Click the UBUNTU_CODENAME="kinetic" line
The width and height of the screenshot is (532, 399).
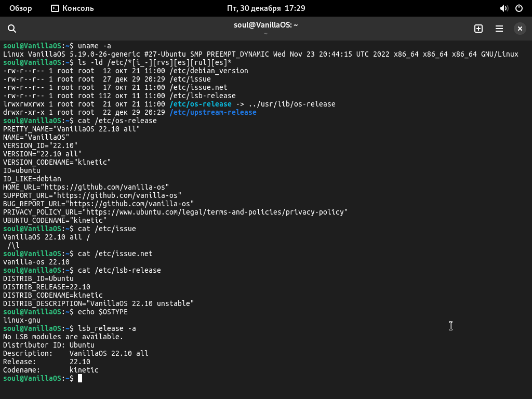[55, 220]
